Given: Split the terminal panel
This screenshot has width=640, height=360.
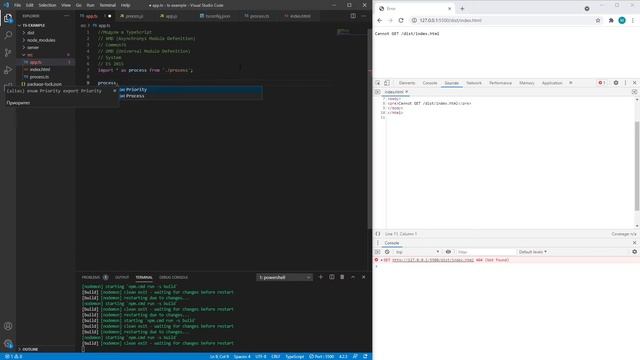Looking at the screenshot, I should [x=331, y=277].
